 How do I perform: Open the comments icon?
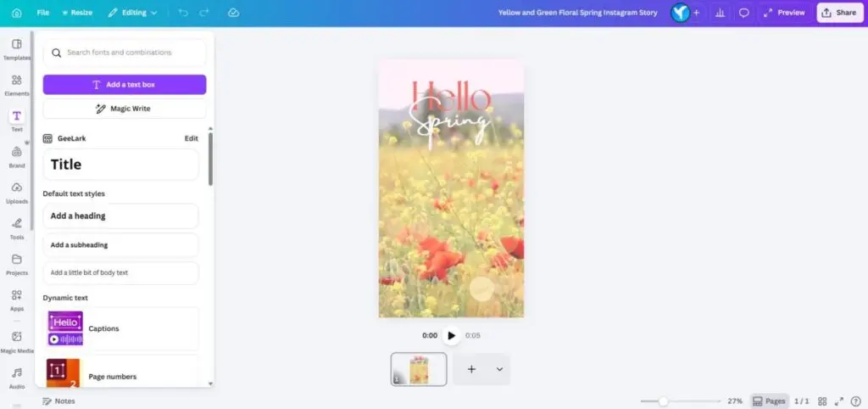point(744,12)
